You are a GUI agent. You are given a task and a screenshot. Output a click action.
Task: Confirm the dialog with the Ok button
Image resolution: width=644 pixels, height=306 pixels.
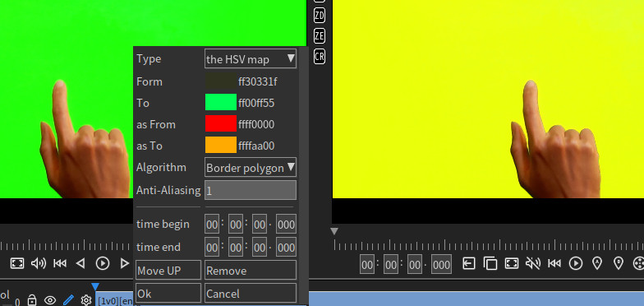168,293
